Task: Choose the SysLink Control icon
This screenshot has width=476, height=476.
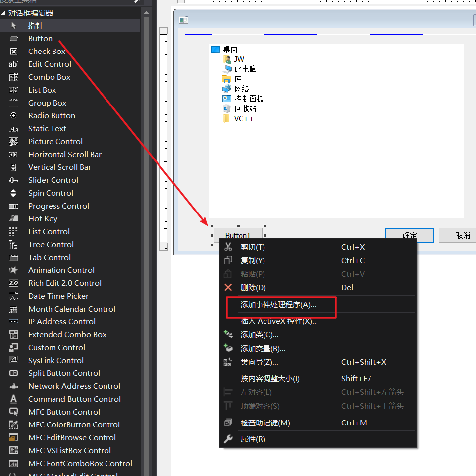Action: click(14, 360)
